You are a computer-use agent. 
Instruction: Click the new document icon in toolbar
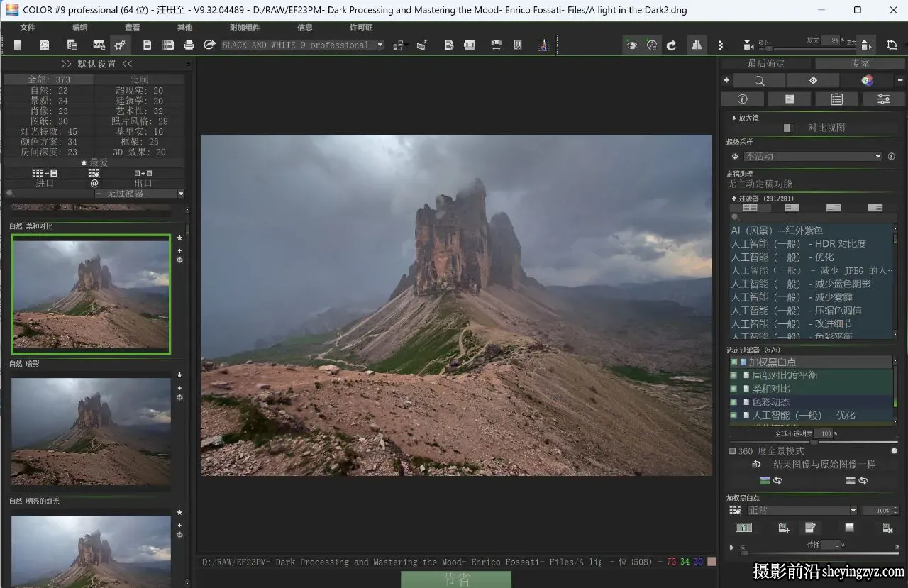(x=18, y=45)
